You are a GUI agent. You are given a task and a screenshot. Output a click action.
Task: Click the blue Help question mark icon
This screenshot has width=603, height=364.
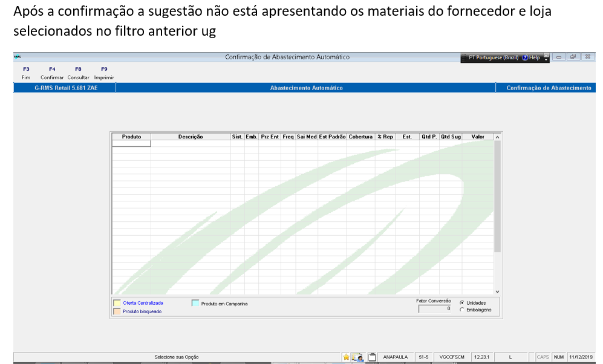525,57
